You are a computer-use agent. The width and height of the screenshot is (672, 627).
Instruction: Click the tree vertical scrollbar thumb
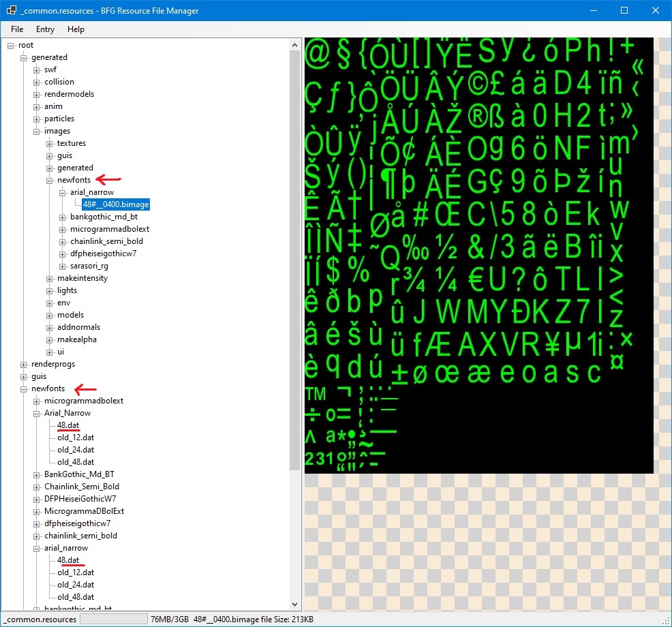[x=294, y=260]
